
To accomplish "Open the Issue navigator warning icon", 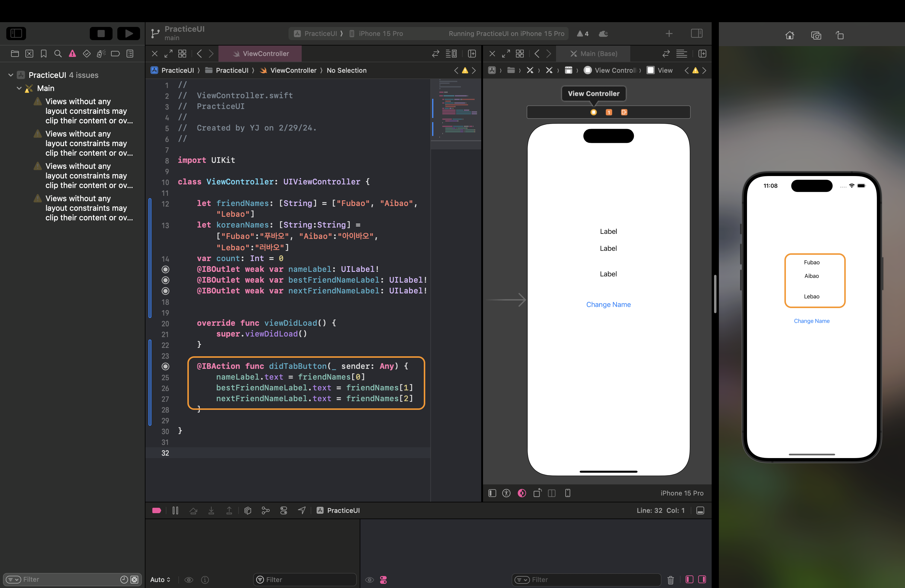I will (x=72, y=54).
